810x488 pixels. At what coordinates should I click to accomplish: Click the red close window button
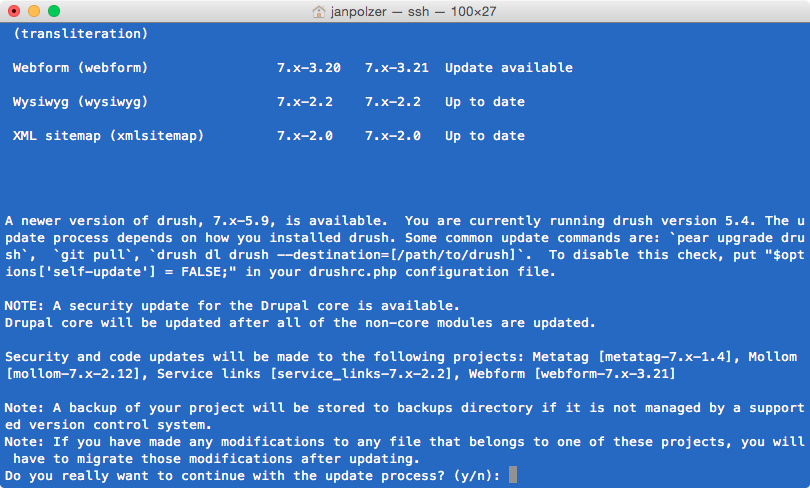(14, 11)
